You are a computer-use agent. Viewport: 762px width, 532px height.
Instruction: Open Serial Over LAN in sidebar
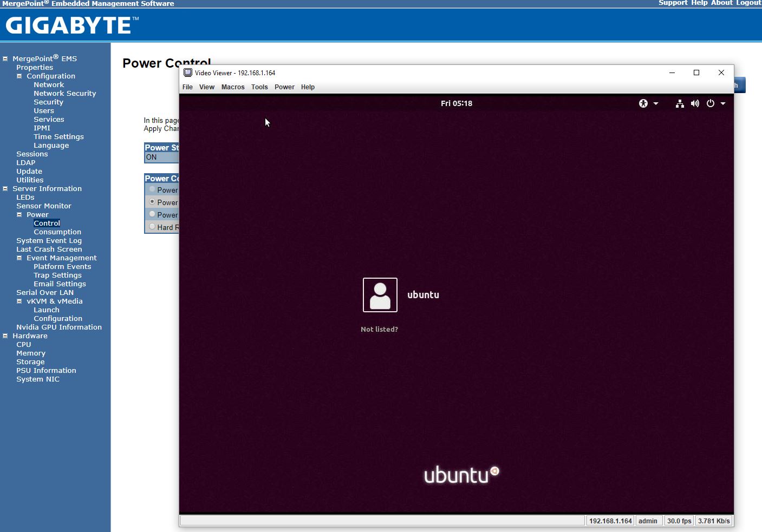45,293
